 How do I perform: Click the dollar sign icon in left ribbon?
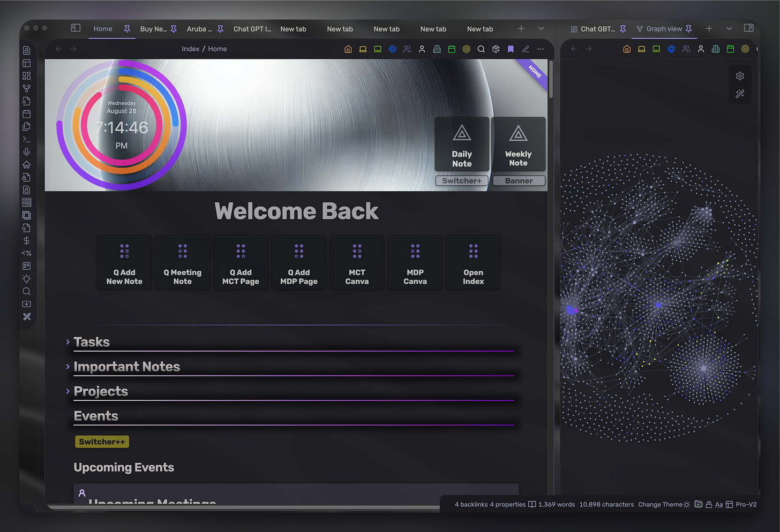26,241
